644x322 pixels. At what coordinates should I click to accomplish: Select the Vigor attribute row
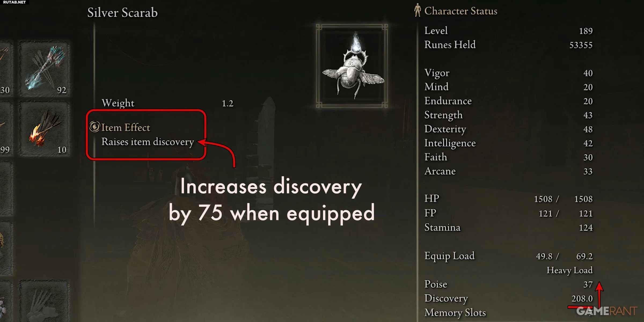(508, 73)
